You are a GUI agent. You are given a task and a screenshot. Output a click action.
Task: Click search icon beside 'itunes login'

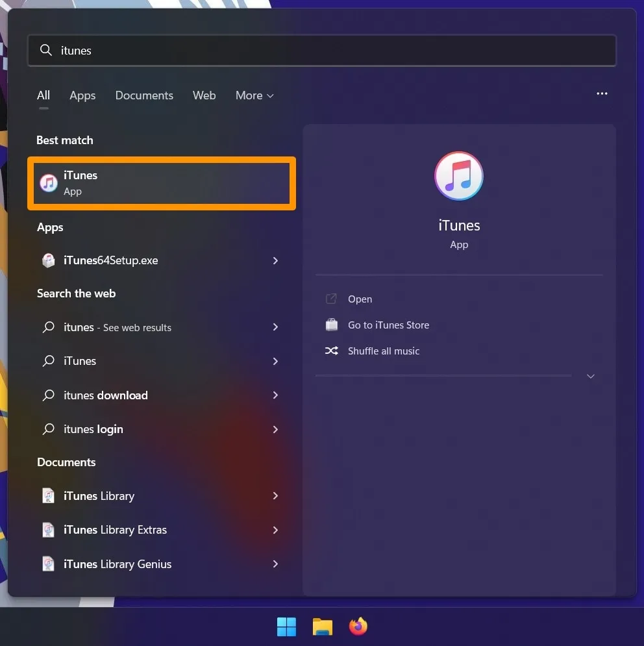[x=49, y=429]
